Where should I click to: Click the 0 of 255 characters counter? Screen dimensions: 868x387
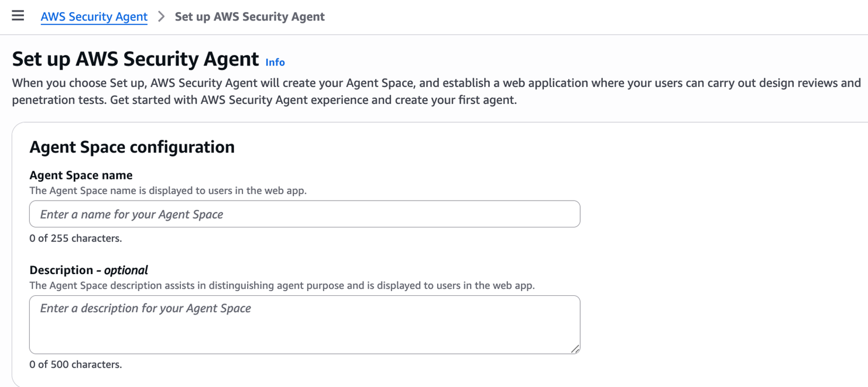click(x=76, y=238)
